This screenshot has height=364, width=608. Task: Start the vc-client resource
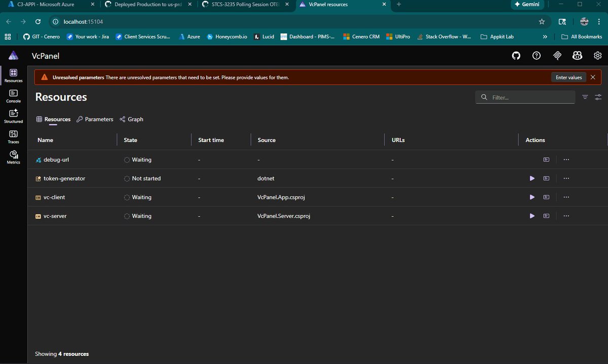coord(532,197)
